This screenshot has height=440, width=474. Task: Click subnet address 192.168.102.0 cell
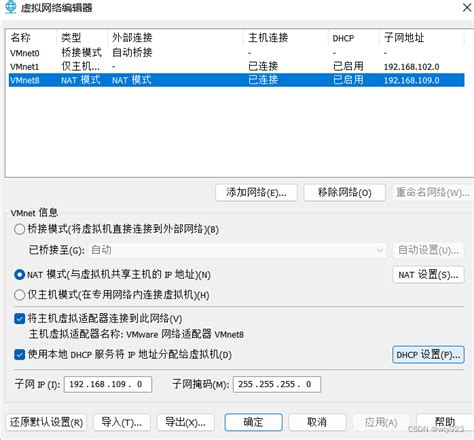(x=411, y=67)
